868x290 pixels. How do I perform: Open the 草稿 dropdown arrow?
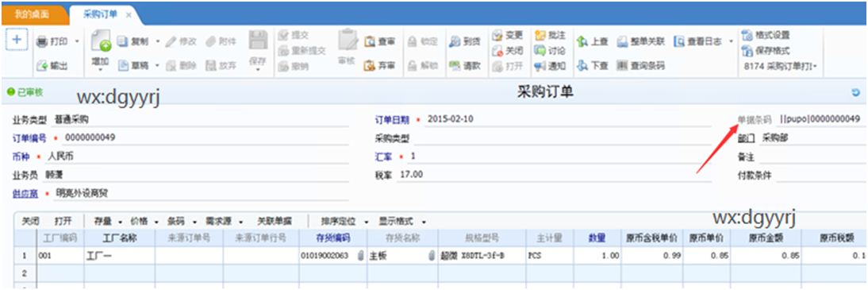(157, 66)
